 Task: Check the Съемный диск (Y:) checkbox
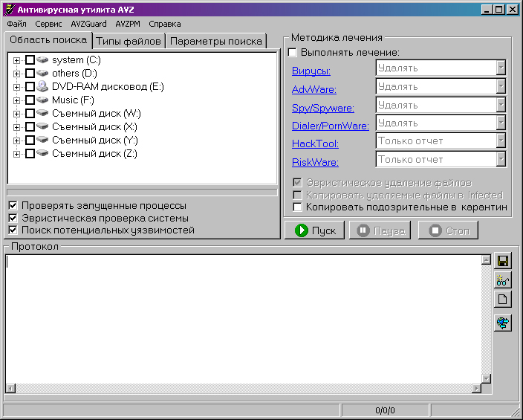click(x=30, y=140)
